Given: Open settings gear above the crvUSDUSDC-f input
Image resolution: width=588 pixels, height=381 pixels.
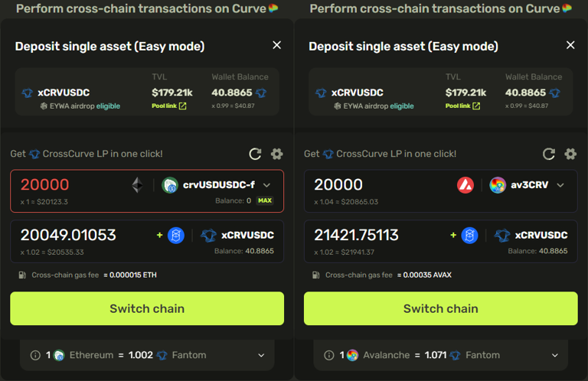Looking at the screenshot, I should (x=277, y=154).
